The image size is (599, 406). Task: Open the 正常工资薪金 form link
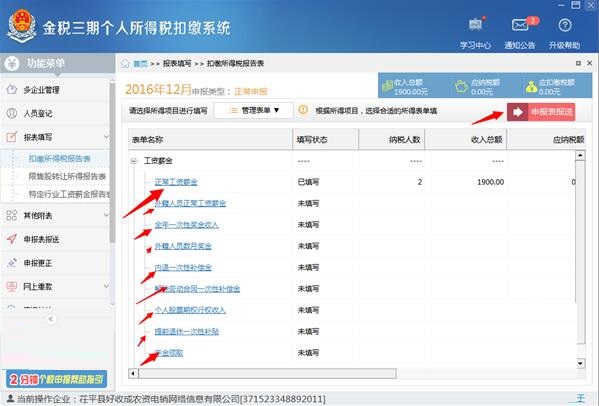[176, 182]
